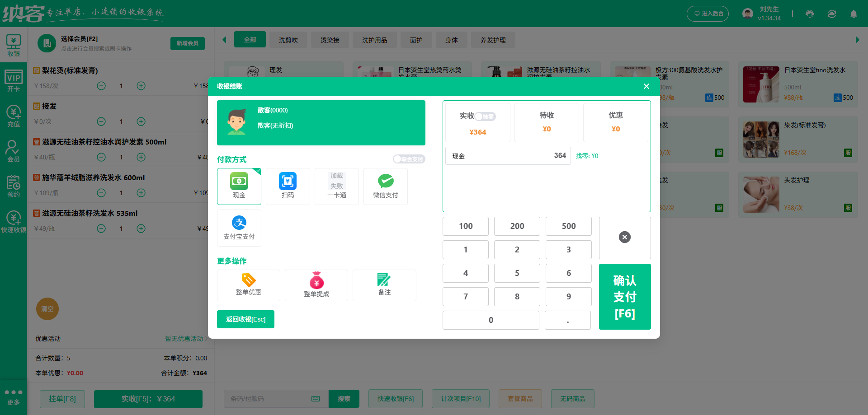The height and width of the screenshot is (415, 868).
Task: Enable the 抹零 rounding toggle
Action: 486,116
